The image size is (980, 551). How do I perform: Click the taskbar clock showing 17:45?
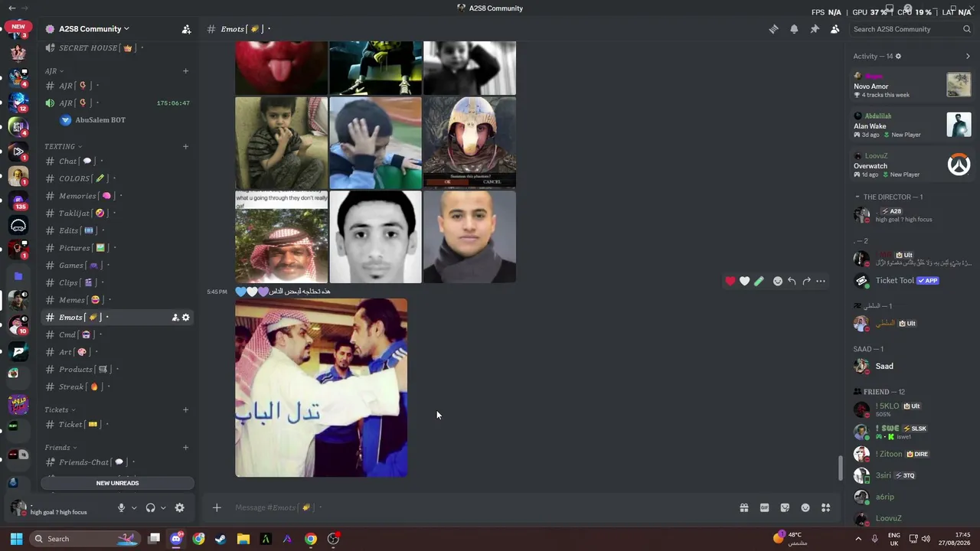[954, 539]
